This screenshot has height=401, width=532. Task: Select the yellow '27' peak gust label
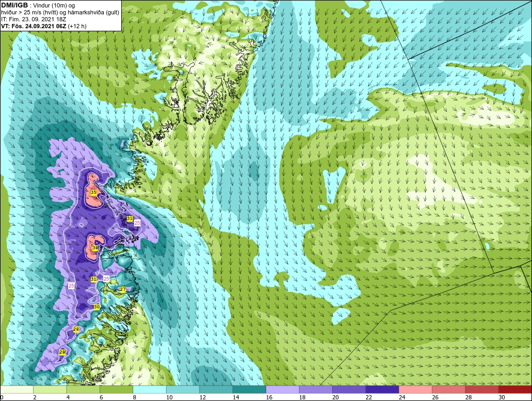click(123, 290)
